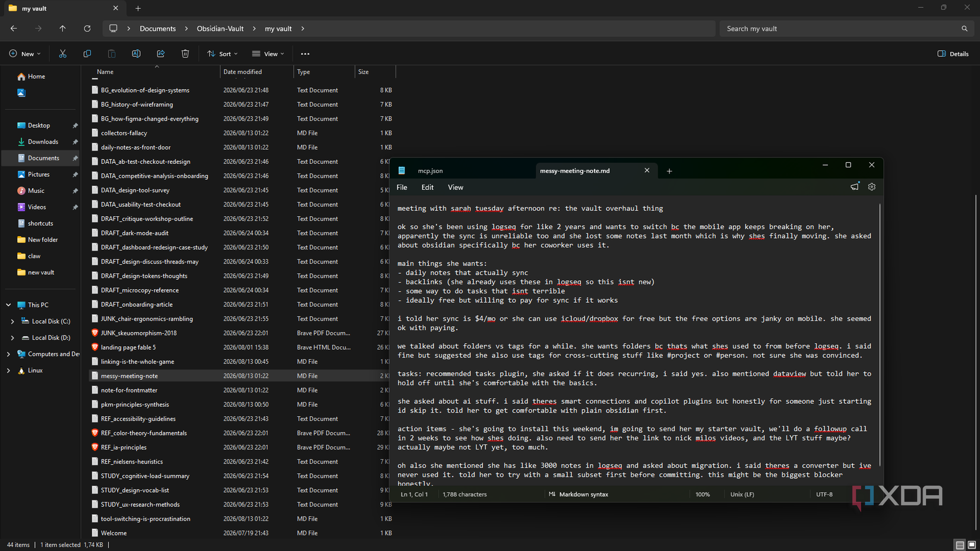Viewport: 980px width, 551px height.
Task: Click the Rename icon in File Explorer toolbar
Action: (136, 53)
